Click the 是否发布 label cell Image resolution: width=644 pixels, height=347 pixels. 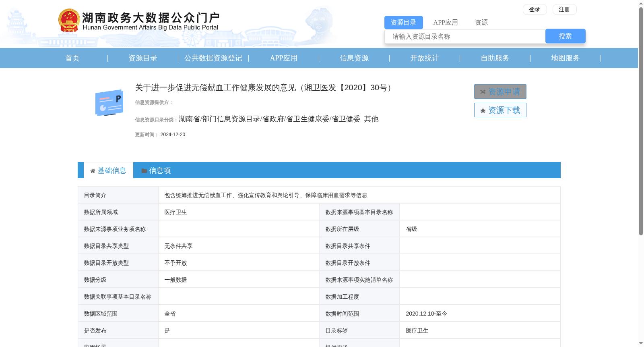coord(118,330)
